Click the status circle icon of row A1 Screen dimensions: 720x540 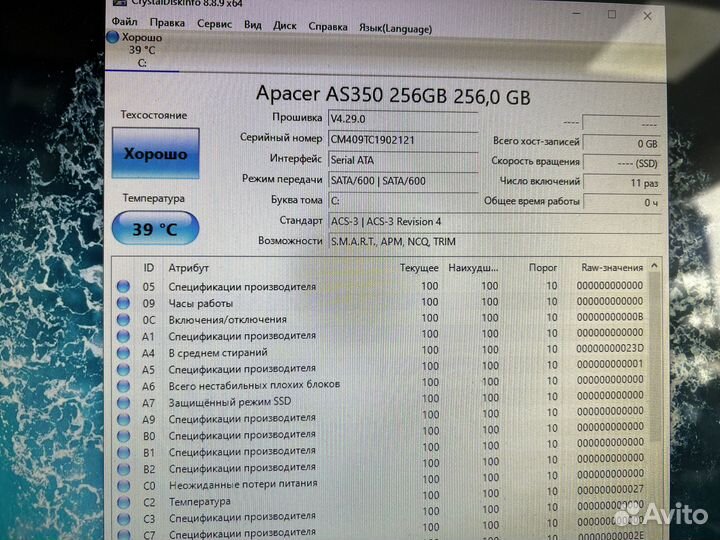tap(123, 336)
